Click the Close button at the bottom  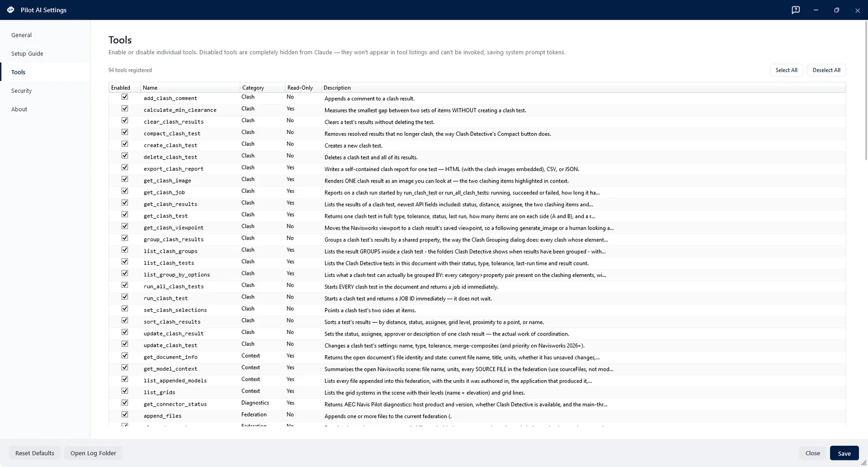coord(813,453)
